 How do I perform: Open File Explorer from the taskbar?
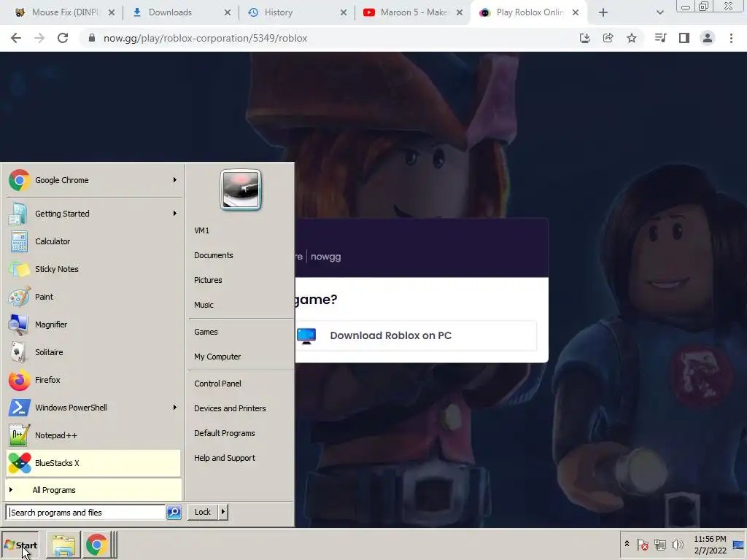[x=63, y=545]
